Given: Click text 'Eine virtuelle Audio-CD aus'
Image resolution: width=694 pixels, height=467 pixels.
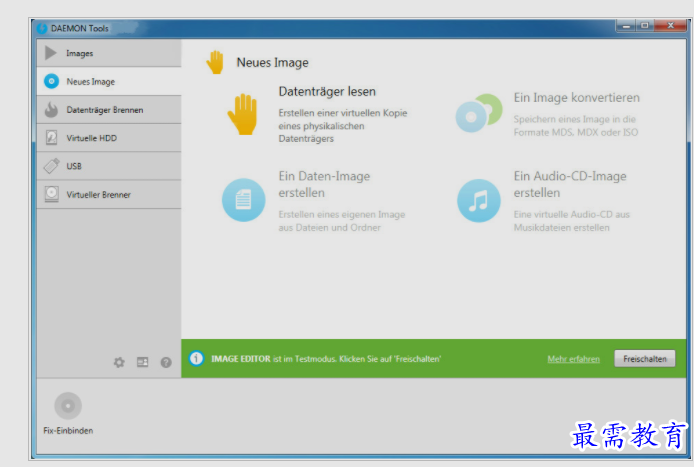Looking at the screenshot, I should click(x=571, y=214).
